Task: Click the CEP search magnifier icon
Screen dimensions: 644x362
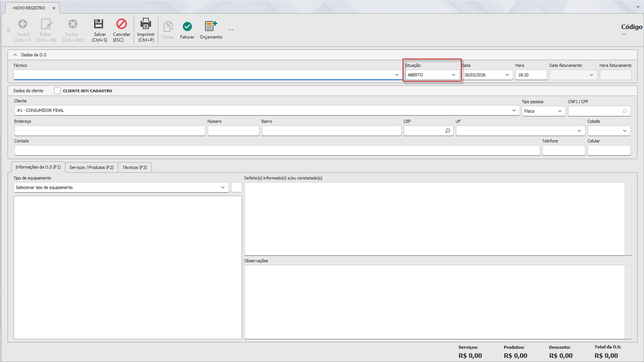Action: [448, 131]
